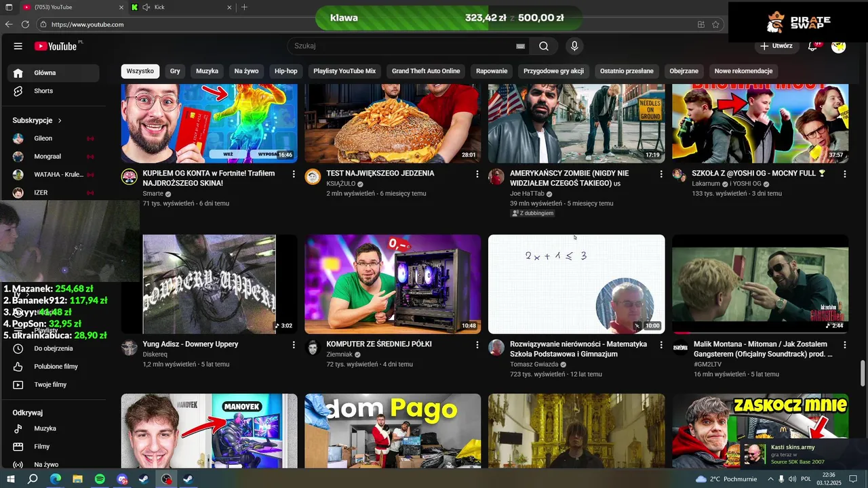
Task: Reload the page with the refresh button
Action: pos(25,24)
